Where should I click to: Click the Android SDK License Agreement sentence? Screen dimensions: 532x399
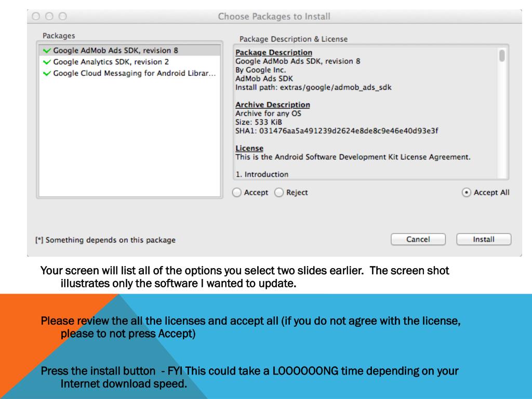coord(353,157)
